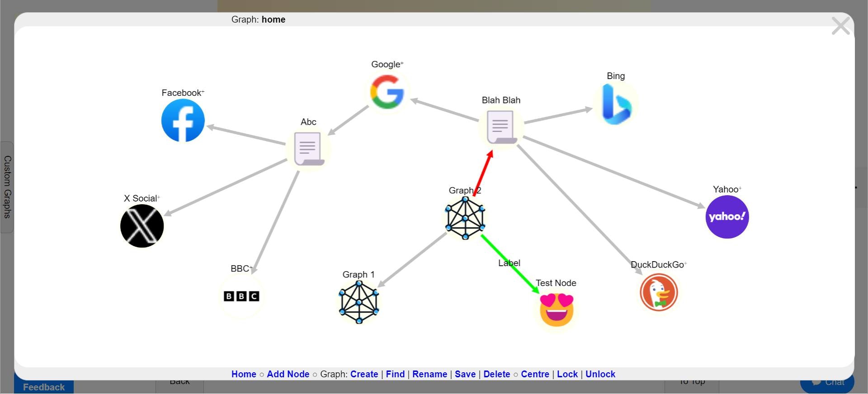Click the Rename graph link
The width and height of the screenshot is (868, 394).
(429, 374)
